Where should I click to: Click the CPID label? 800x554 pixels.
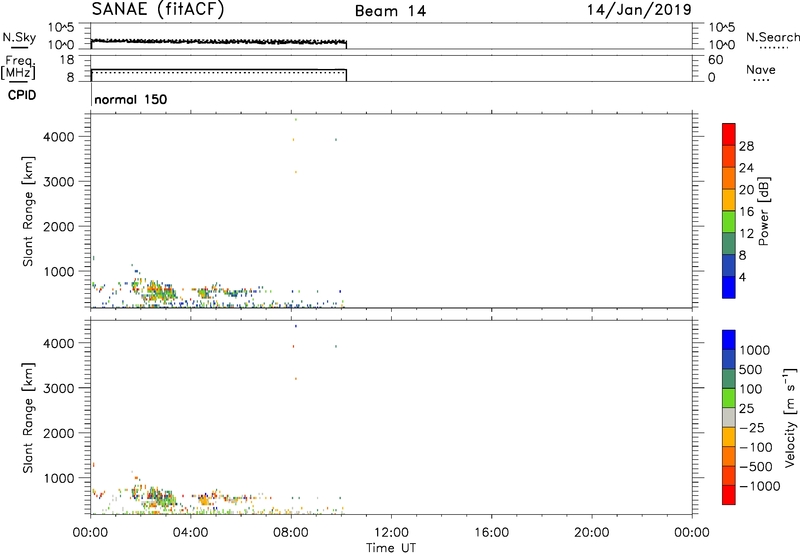22,95
